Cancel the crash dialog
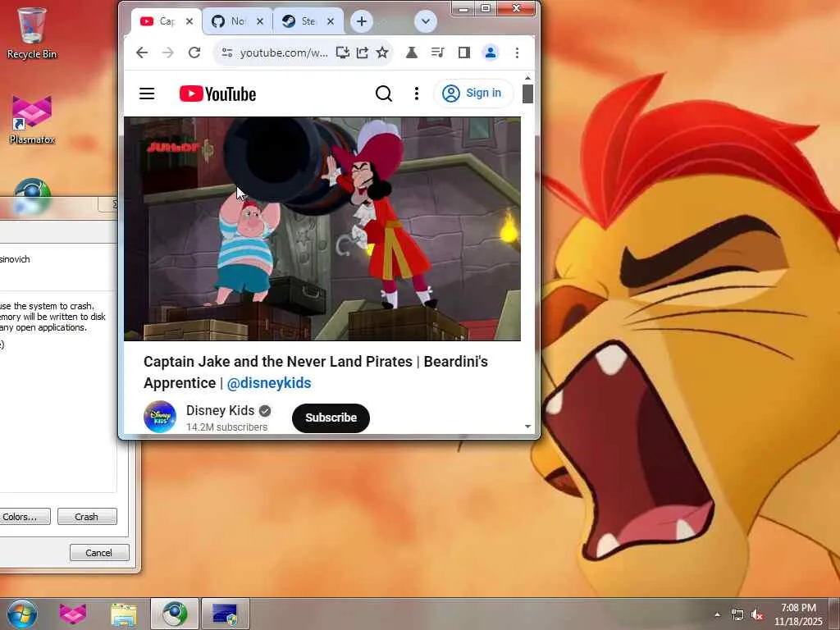The width and height of the screenshot is (840, 630). click(99, 552)
